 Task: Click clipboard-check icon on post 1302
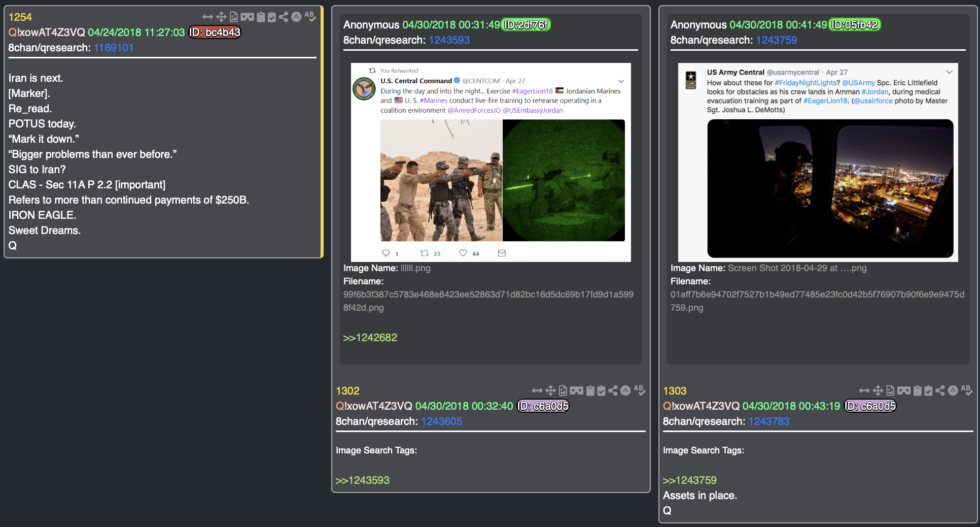(x=601, y=390)
